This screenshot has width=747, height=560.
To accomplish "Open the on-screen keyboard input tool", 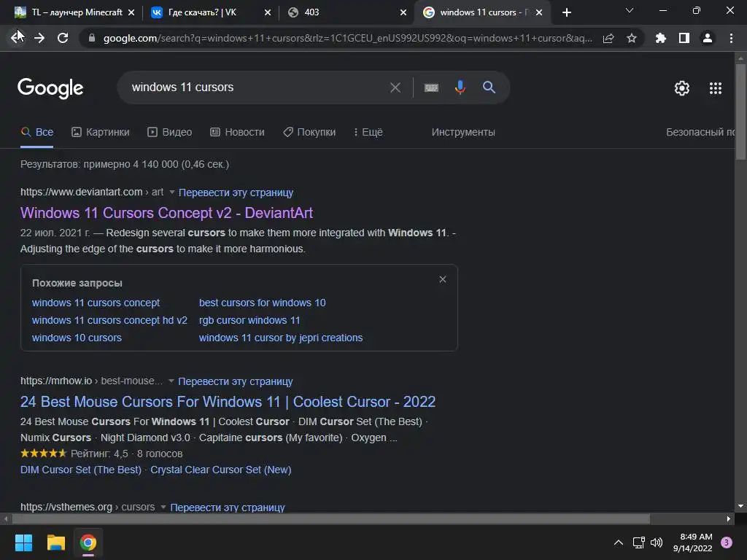I will click(x=431, y=87).
